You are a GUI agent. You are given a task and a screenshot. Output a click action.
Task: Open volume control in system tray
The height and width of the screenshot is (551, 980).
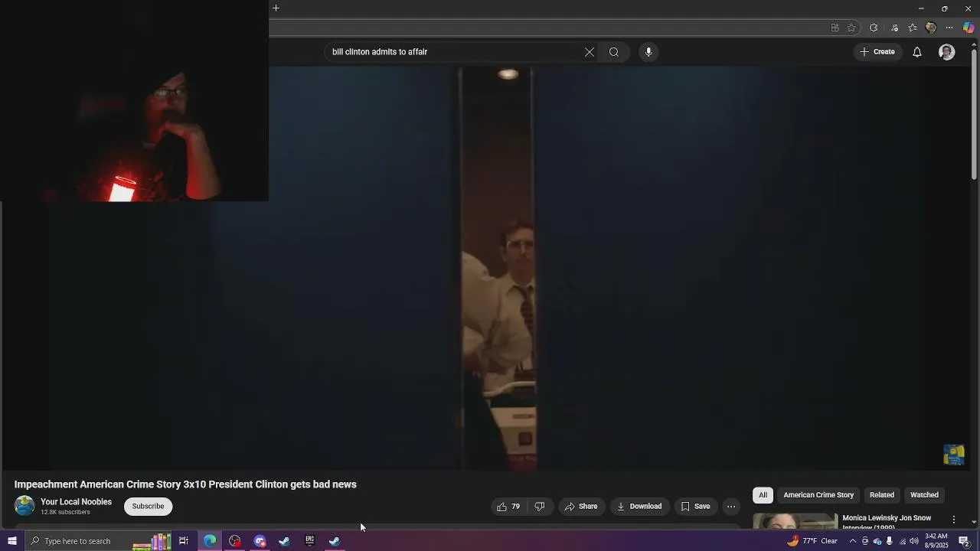tap(914, 541)
